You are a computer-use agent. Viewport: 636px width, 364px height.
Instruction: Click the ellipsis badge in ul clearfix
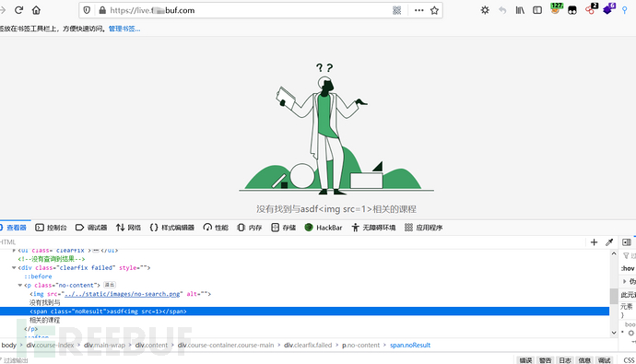click(x=96, y=250)
